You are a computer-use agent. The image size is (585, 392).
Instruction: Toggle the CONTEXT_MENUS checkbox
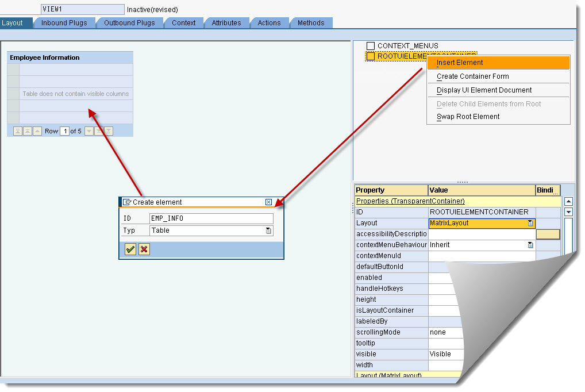tap(371, 46)
